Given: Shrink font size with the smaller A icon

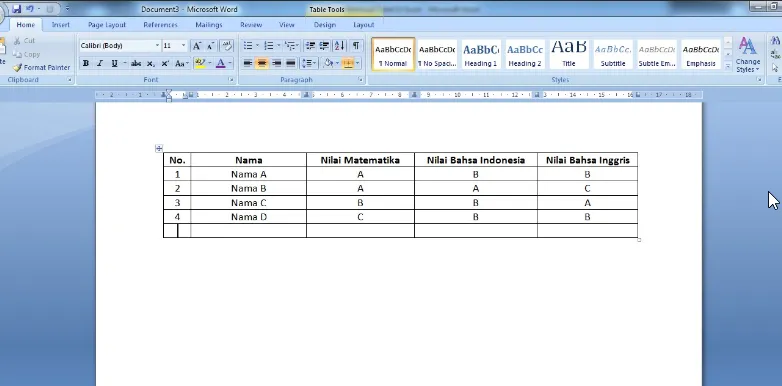Looking at the screenshot, I should coord(210,46).
